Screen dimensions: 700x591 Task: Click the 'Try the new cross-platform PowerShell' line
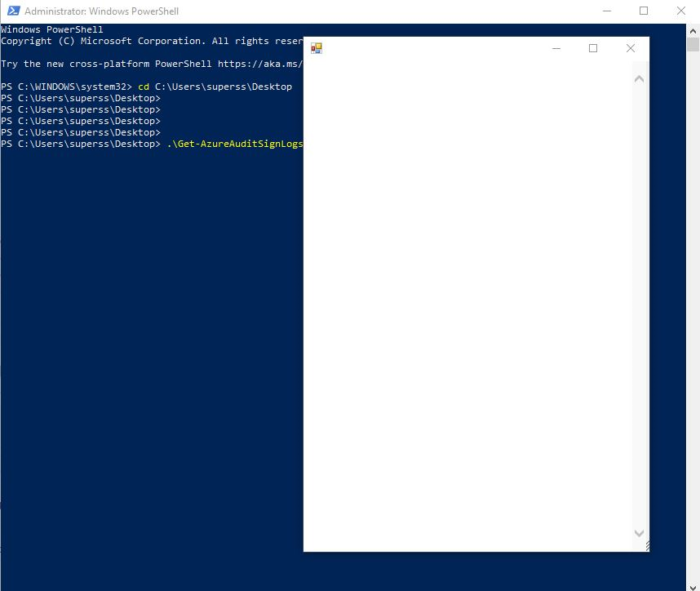[x=152, y=64]
